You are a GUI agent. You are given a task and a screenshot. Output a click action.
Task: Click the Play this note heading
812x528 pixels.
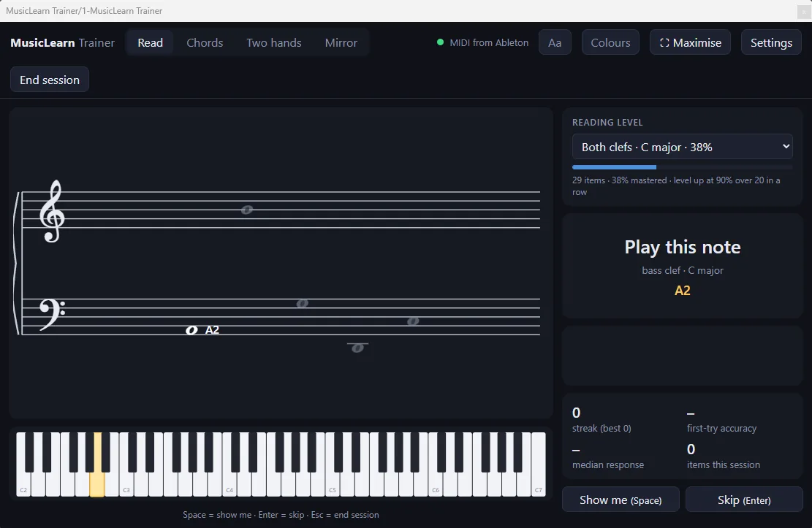tap(682, 247)
